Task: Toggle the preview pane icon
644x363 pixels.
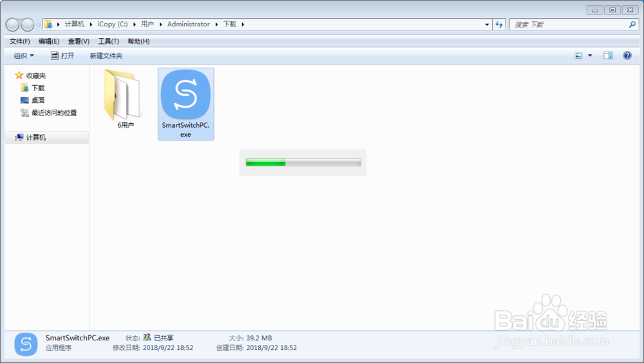Action: pos(608,55)
